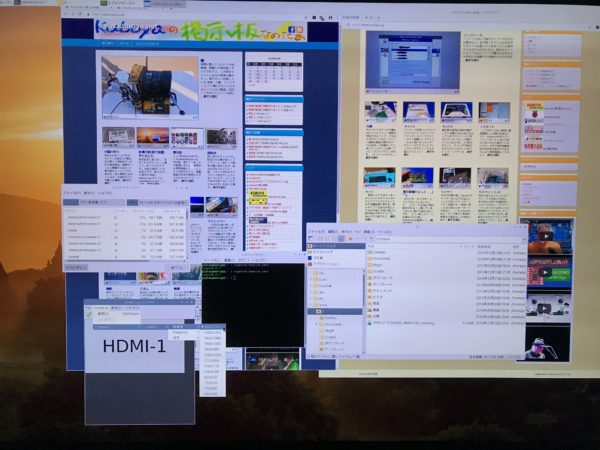Open ファイル(F) menu in the file manager

tap(318, 232)
